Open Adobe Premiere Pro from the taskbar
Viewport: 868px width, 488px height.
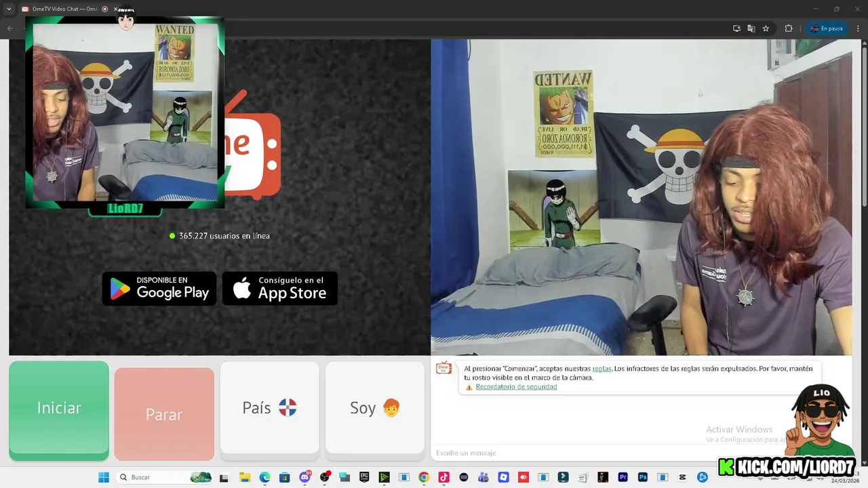coord(623,477)
